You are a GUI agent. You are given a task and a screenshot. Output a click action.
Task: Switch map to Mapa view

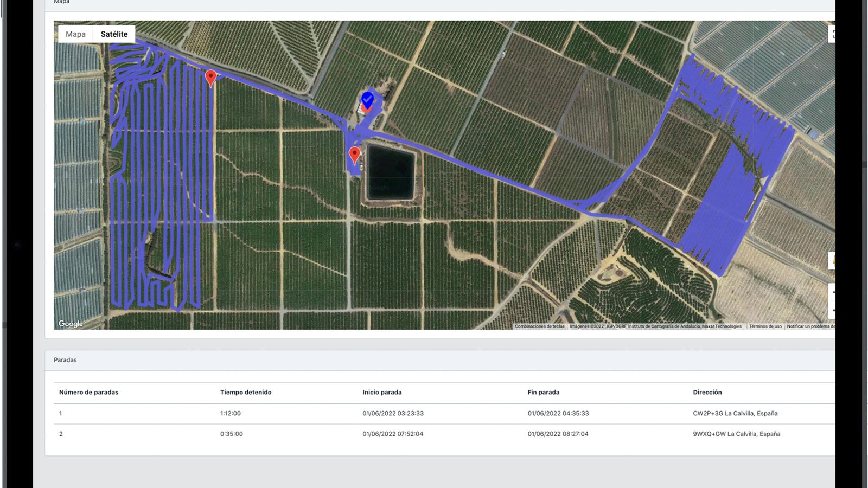pyautogui.click(x=75, y=34)
